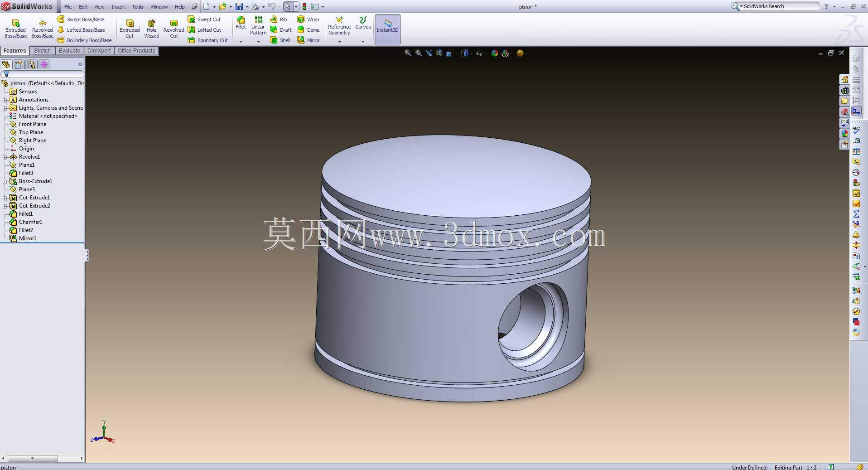Viewport: 868px width, 470px height.
Task: Switch to the Sketch tab
Action: (x=42, y=51)
